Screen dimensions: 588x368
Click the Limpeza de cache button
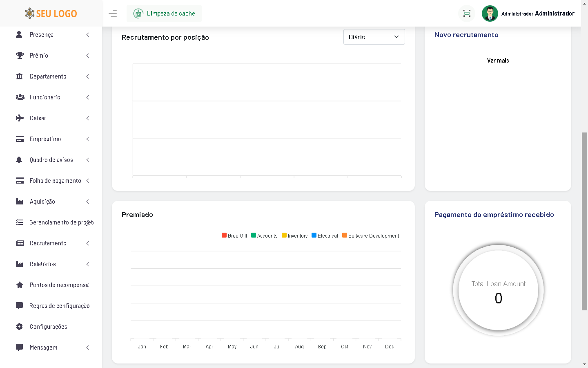[x=164, y=13]
